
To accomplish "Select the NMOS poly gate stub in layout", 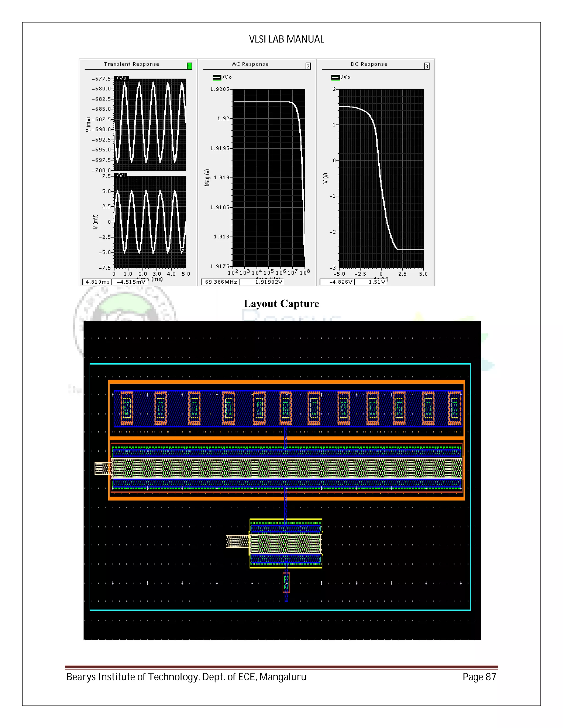I will tap(237, 541).
